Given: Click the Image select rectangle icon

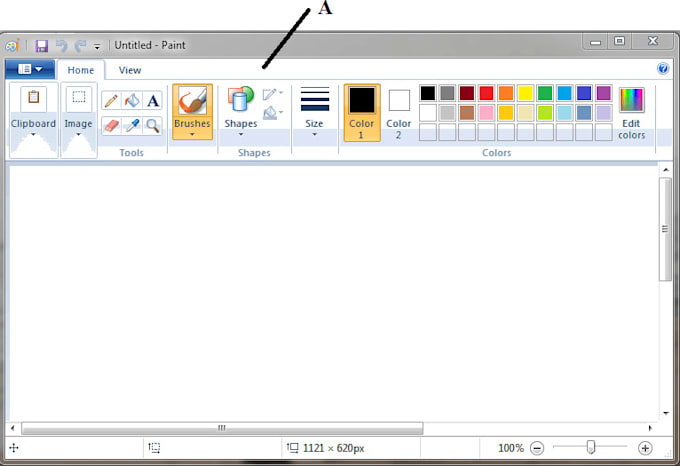Looking at the screenshot, I should [78, 98].
